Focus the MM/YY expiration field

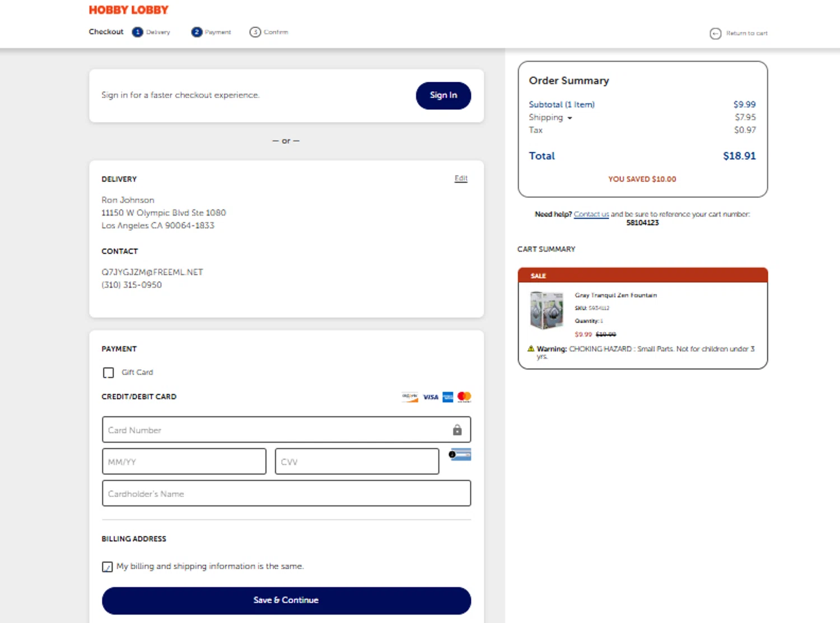click(184, 462)
